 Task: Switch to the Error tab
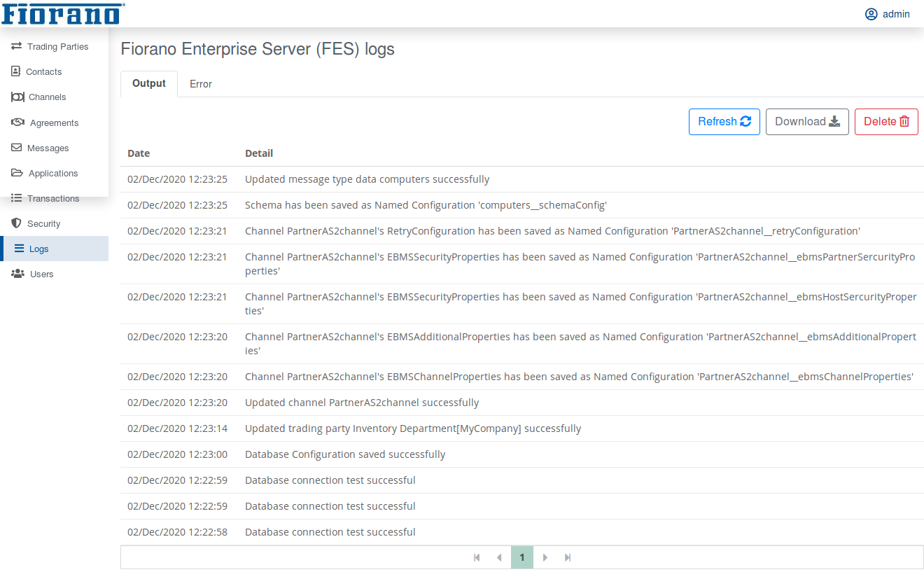tap(201, 84)
